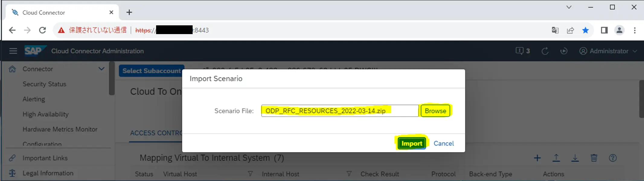This screenshot has width=644, height=181.
Task: Open the Administrator user menu
Action: coord(608,51)
